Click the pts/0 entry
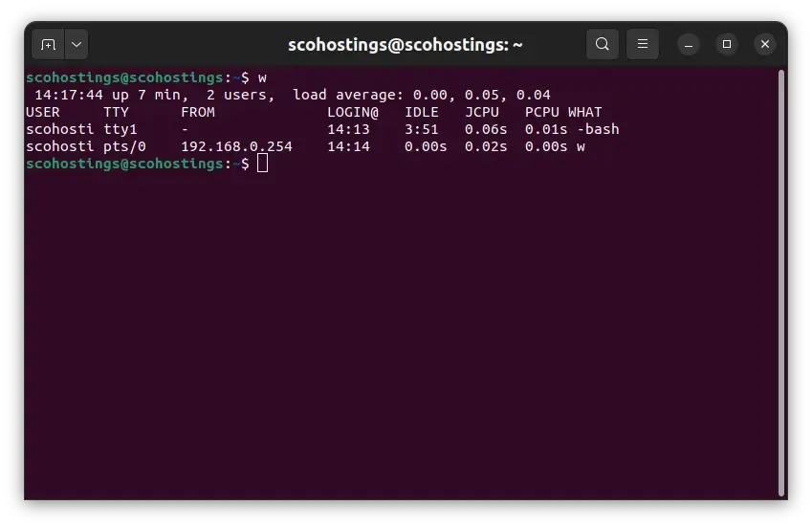 point(124,146)
